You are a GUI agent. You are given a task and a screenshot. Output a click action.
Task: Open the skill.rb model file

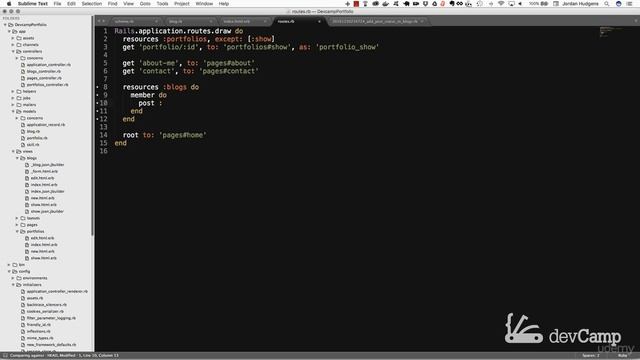point(33,144)
